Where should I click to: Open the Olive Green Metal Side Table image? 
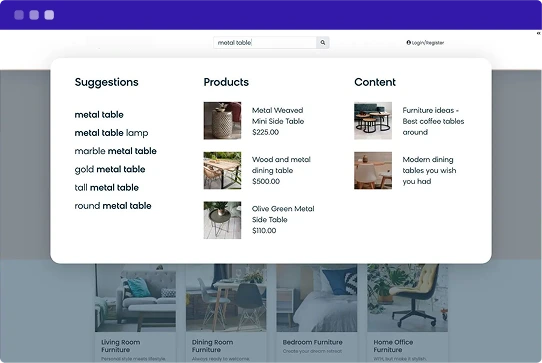(x=222, y=220)
